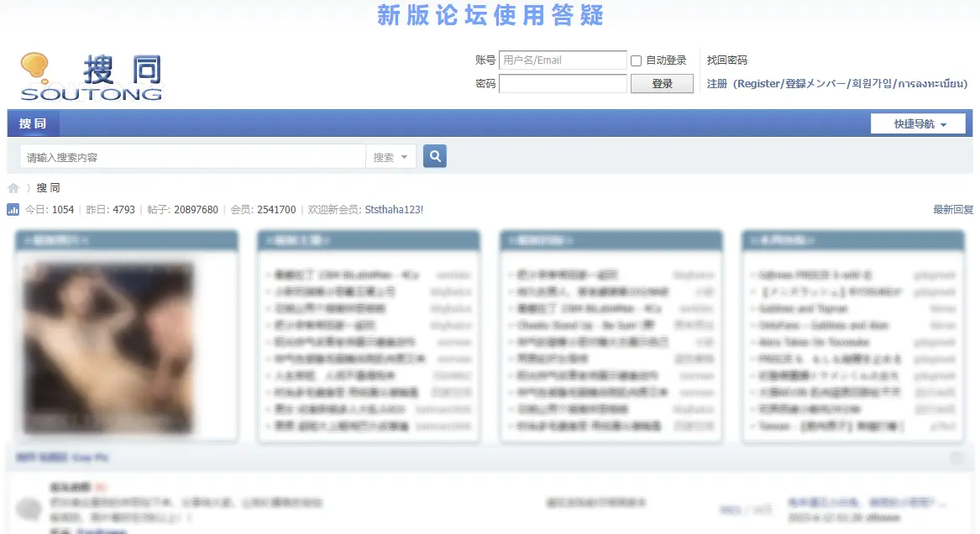Click into the 密码 password field

(562, 84)
